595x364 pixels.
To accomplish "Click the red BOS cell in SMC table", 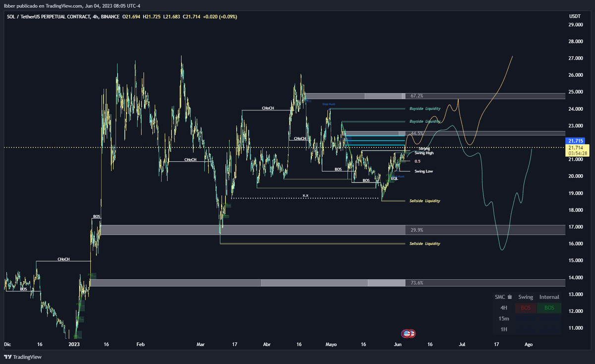I will [526, 308].
